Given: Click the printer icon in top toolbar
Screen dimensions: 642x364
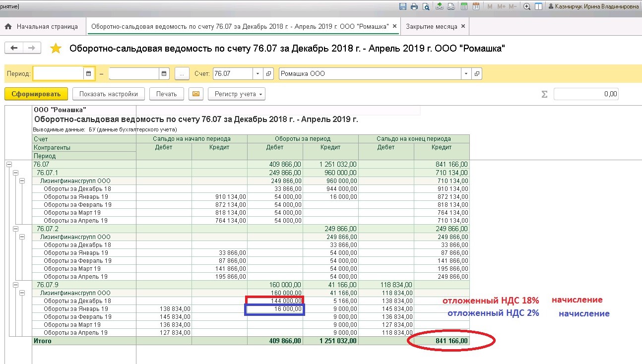Looking at the screenshot, I should pyautogui.click(x=414, y=6).
